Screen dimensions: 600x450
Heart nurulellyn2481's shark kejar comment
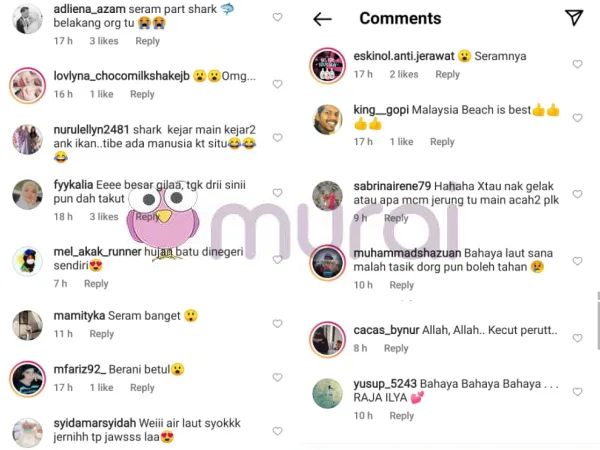click(277, 137)
